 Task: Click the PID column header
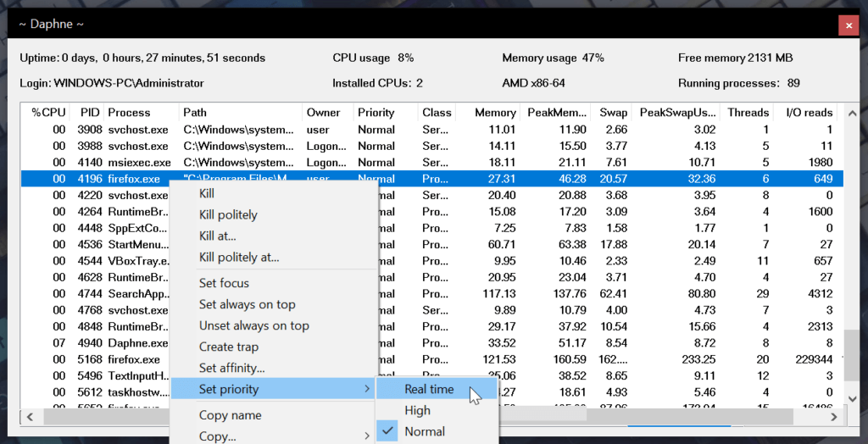tap(90, 112)
